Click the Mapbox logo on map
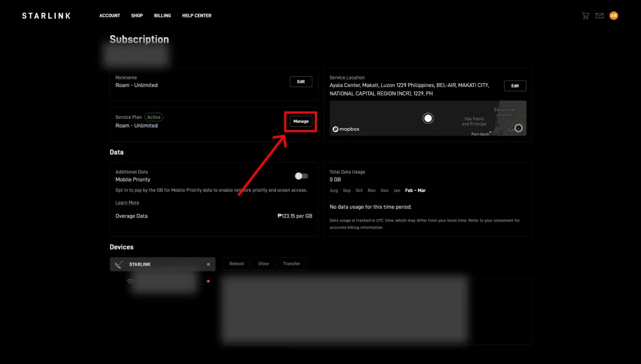Viewport: 641px width, 364px height. point(346,129)
